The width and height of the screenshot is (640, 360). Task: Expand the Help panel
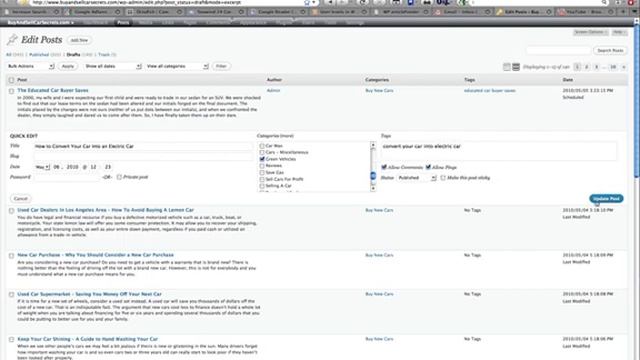click(619, 32)
